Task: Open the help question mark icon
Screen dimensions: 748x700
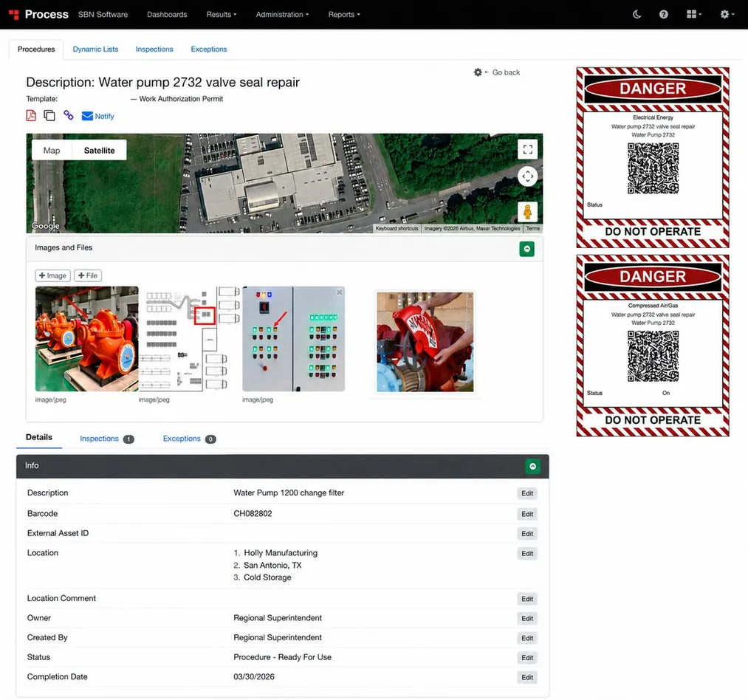Action: (664, 14)
